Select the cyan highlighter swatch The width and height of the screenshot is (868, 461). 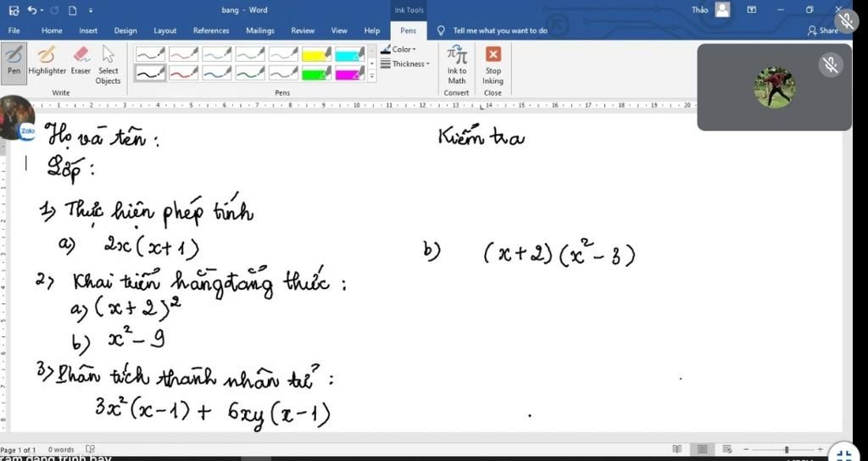(x=350, y=53)
